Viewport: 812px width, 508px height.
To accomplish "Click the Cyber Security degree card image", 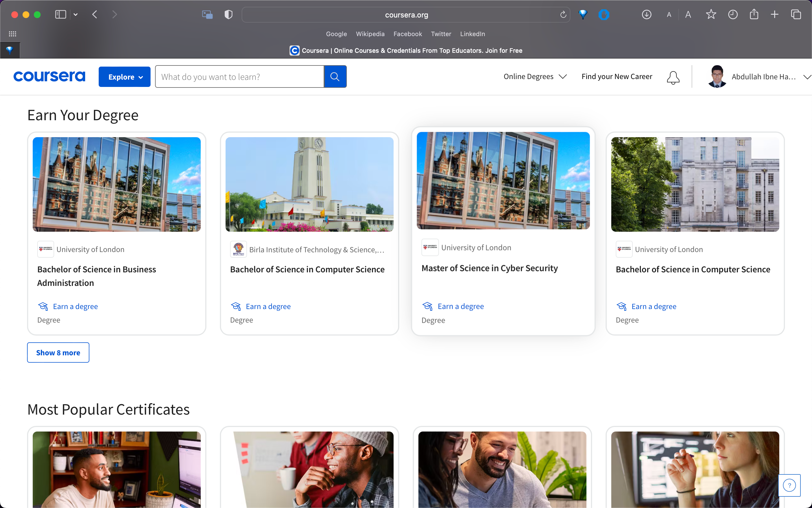I will coord(503,180).
